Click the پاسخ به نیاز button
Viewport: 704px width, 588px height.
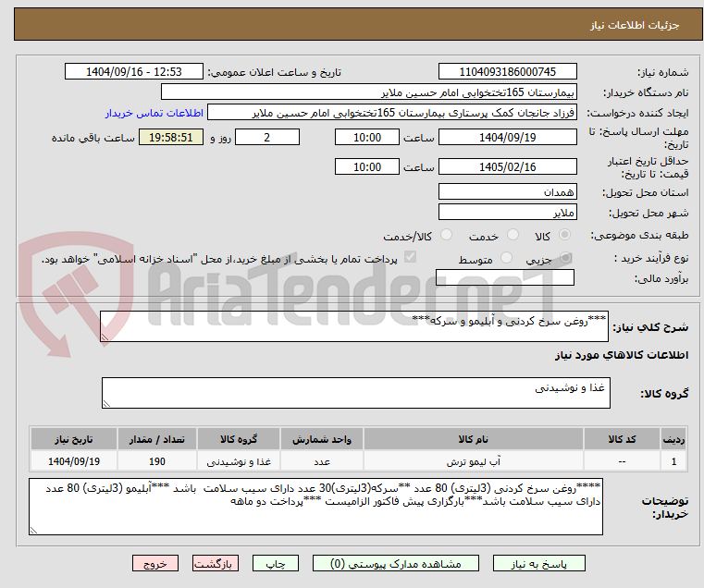(x=538, y=563)
